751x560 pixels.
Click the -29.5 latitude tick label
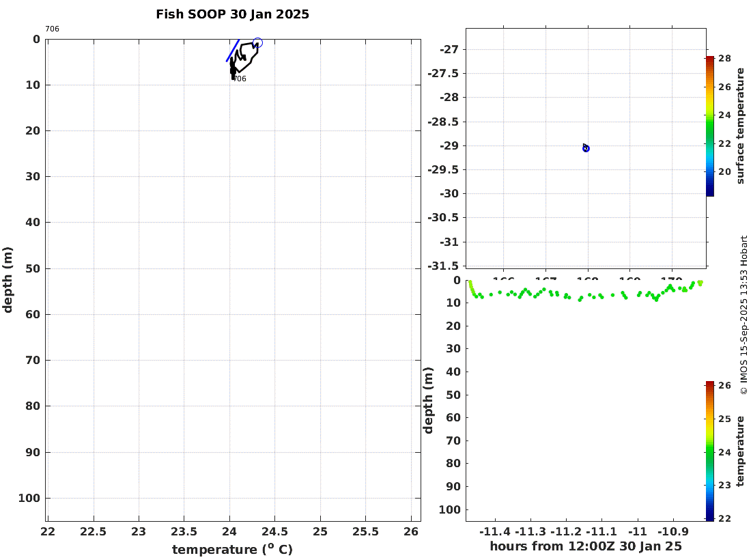[x=443, y=169]
